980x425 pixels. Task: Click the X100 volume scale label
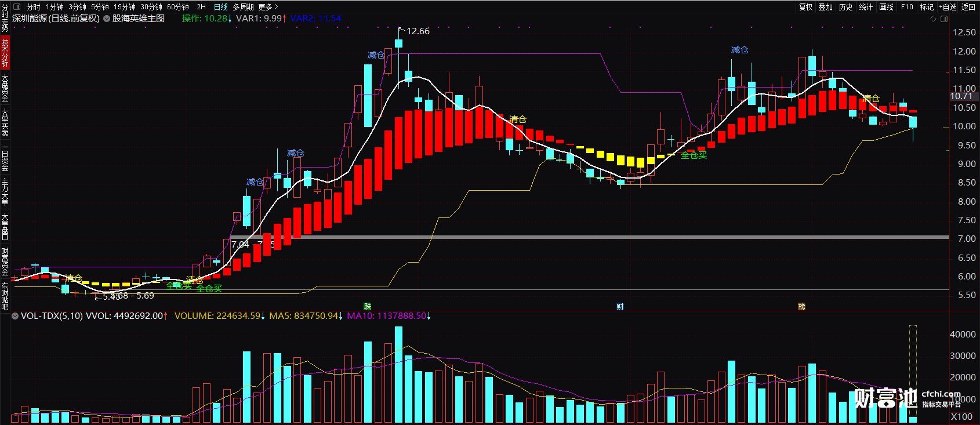[x=961, y=417]
